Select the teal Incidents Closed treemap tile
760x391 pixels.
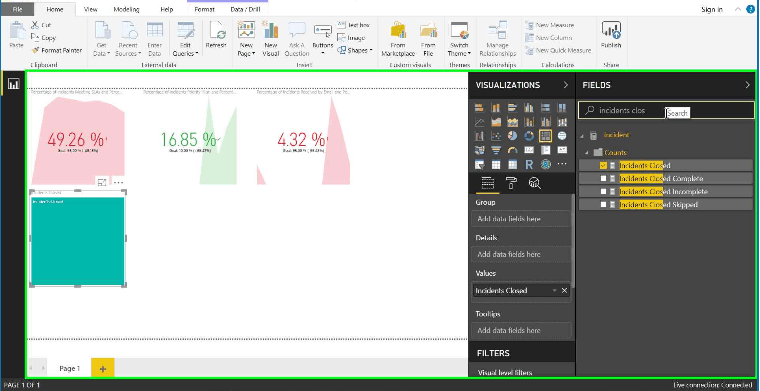tap(78, 241)
